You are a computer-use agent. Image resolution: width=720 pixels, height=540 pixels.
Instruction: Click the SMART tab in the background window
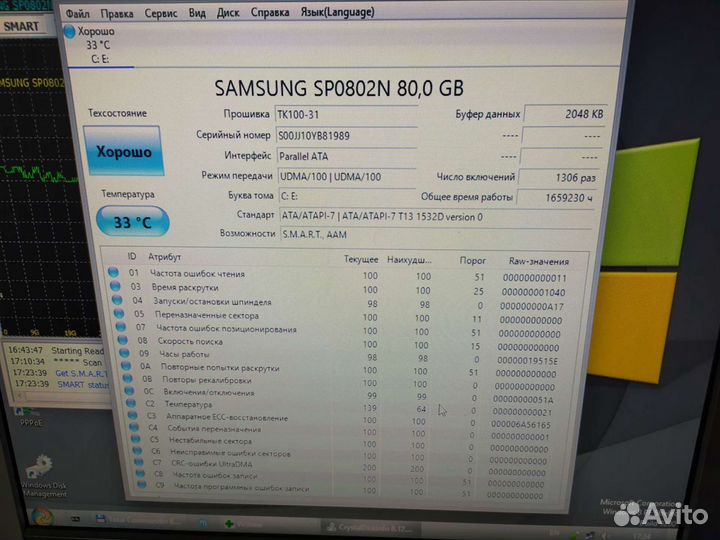pyautogui.click(x=21, y=27)
